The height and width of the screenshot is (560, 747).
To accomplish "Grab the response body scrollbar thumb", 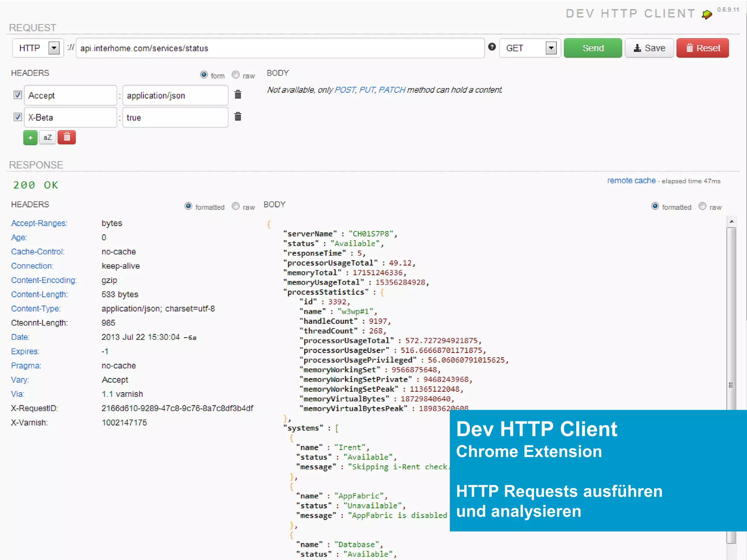I will pyautogui.click(x=731, y=385).
